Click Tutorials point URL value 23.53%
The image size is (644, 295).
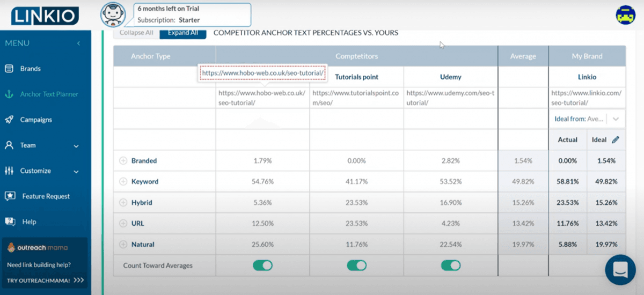tap(357, 223)
